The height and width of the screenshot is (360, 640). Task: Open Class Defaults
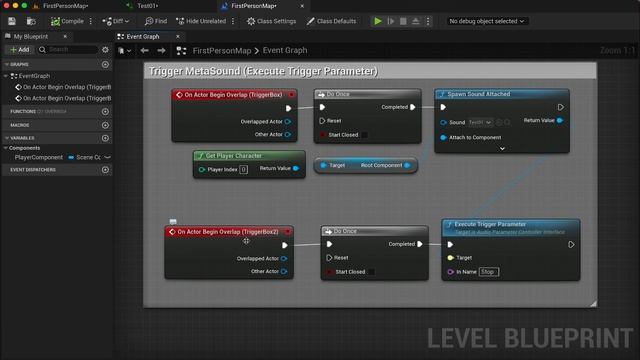(331, 21)
